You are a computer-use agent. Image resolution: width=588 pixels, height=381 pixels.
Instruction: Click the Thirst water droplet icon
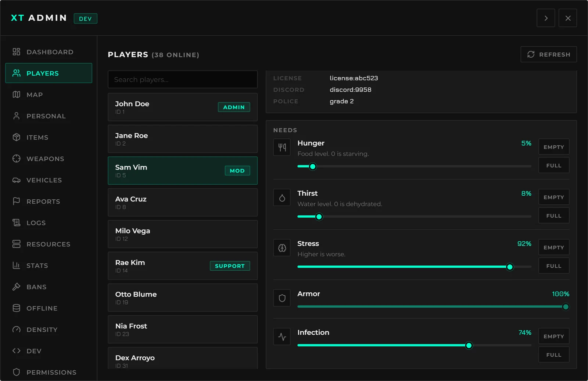pyautogui.click(x=282, y=198)
